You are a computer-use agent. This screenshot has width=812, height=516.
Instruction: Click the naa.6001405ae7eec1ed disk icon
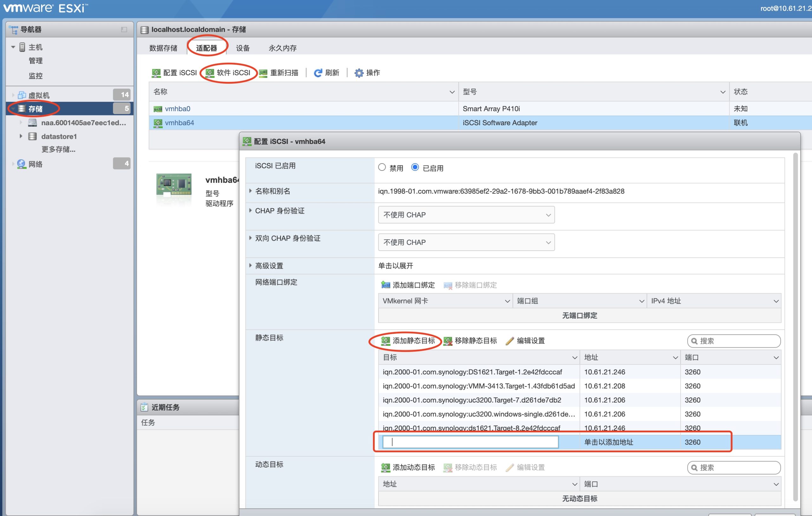[x=32, y=123]
